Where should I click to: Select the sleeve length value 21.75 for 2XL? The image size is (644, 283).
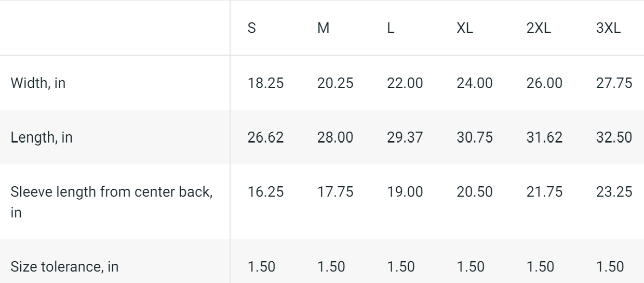pos(544,192)
